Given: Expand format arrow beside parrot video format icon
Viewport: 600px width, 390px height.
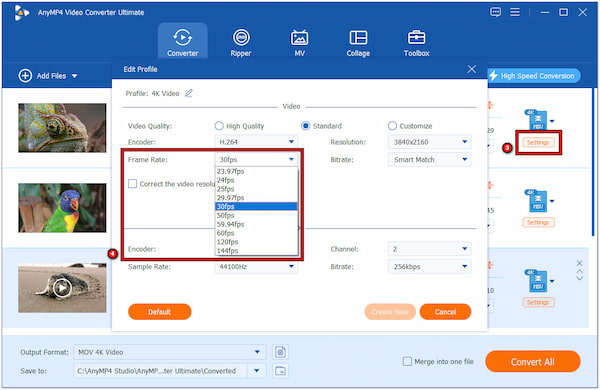Looking at the screenshot, I should click(552, 201).
